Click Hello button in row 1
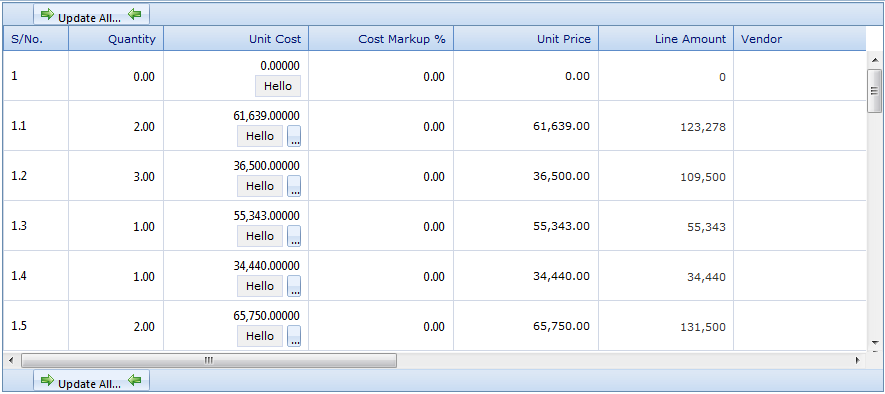Screen dimensions: 885x394 click(x=278, y=86)
